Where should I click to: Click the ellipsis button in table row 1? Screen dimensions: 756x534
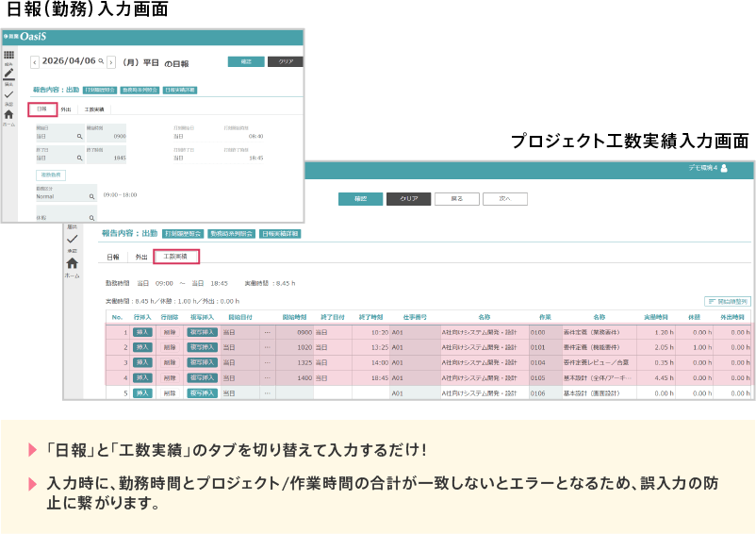coord(268,332)
